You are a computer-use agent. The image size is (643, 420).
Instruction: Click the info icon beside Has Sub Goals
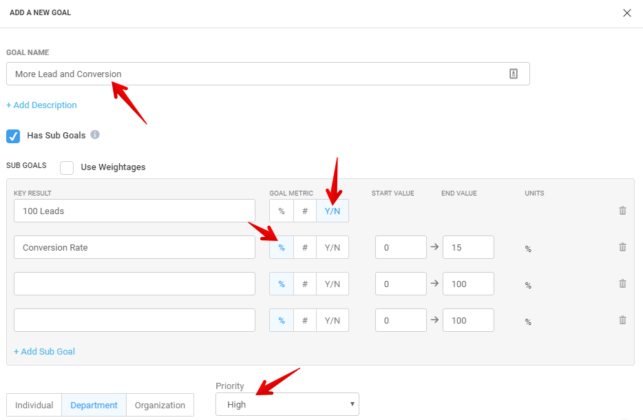point(95,135)
